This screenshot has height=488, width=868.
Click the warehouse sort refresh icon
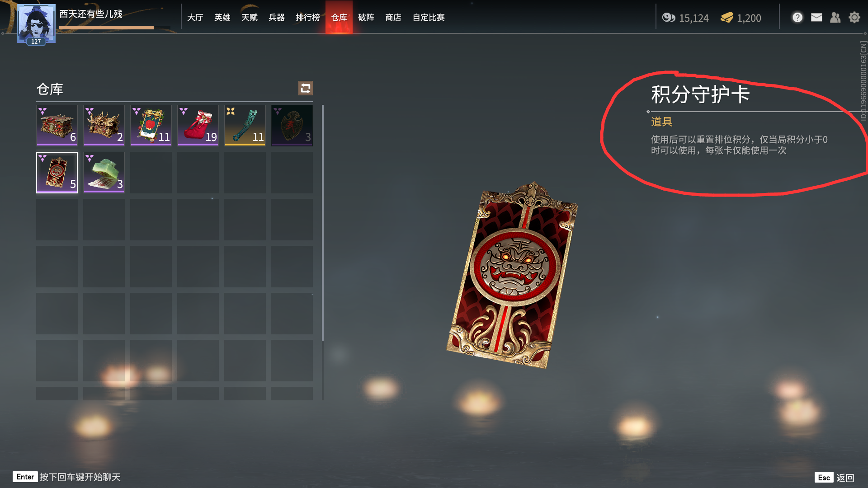coord(306,88)
